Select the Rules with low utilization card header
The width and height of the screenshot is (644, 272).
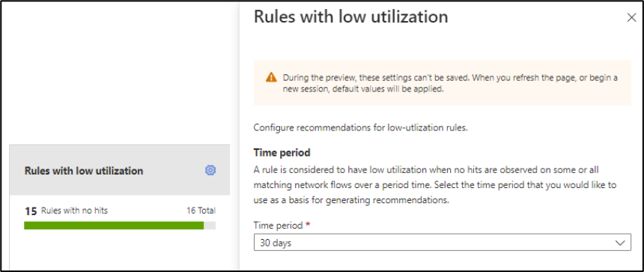pos(120,170)
